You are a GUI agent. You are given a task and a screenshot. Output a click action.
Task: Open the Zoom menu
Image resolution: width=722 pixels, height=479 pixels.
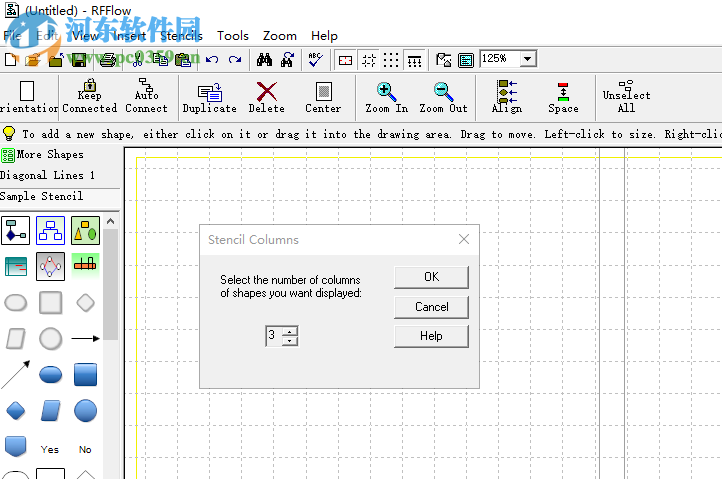click(279, 35)
